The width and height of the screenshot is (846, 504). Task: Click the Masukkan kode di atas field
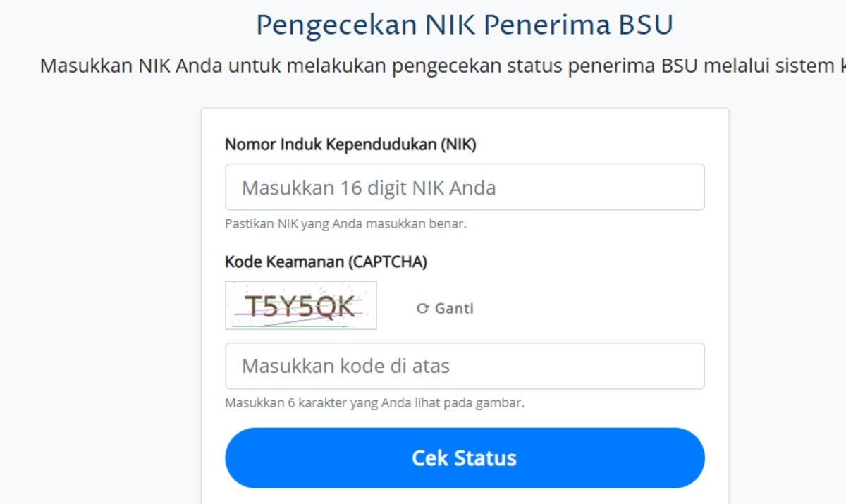pyautogui.click(x=464, y=365)
